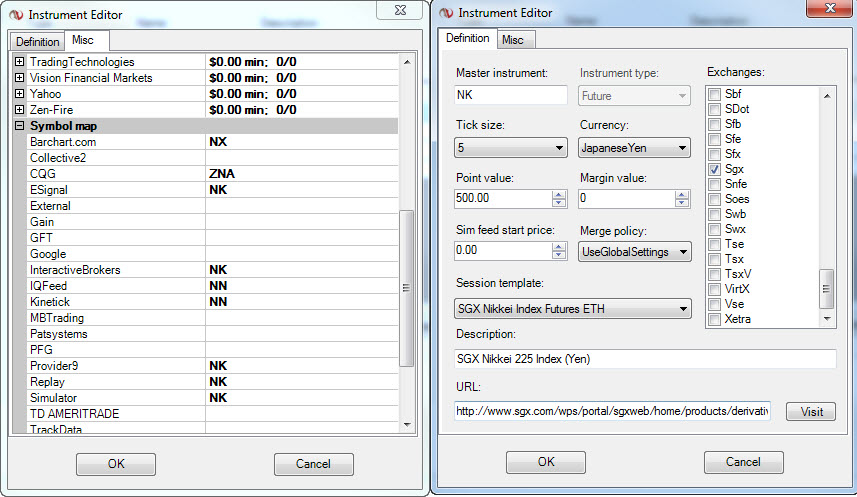This screenshot has width=857, height=497.
Task: Check the TsxV exchange checkbox
Action: [x=714, y=274]
